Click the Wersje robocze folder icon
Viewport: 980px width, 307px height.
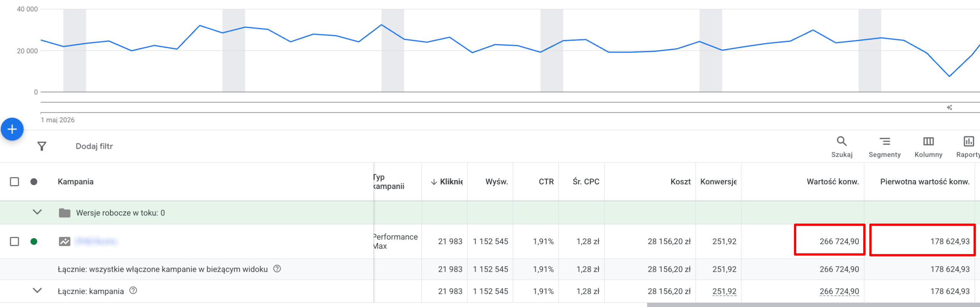click(65, 213)
